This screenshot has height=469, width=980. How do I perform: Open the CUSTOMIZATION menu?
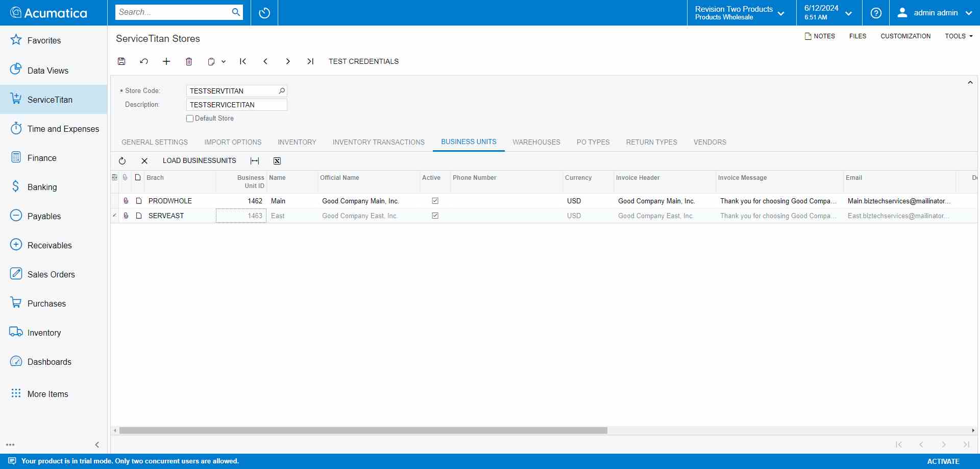905,36
